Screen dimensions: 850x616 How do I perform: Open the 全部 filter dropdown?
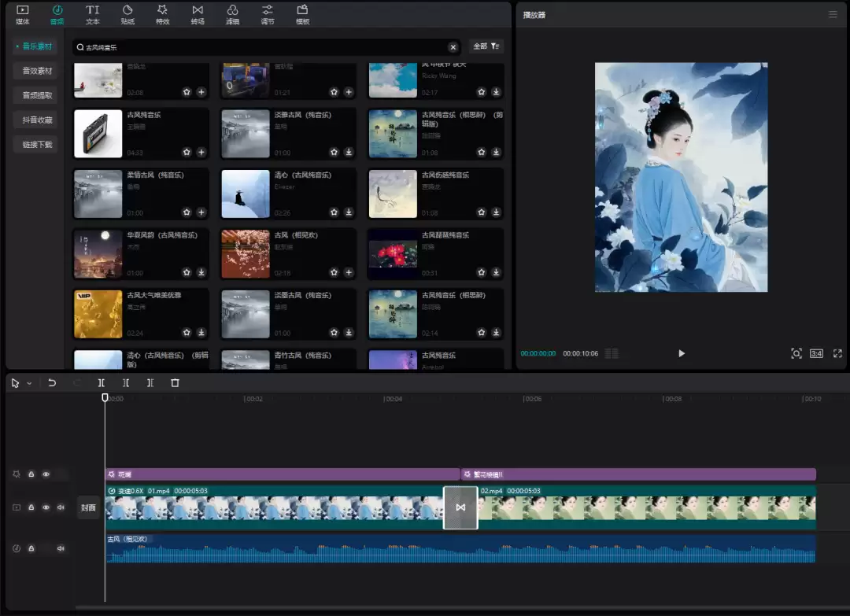coord(486,47)
